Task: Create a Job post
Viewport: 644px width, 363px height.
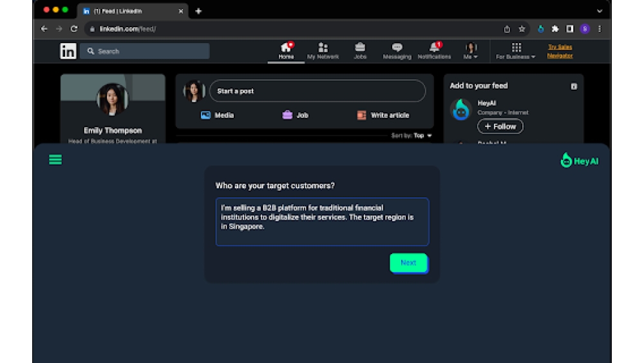Action: [296, 115]
